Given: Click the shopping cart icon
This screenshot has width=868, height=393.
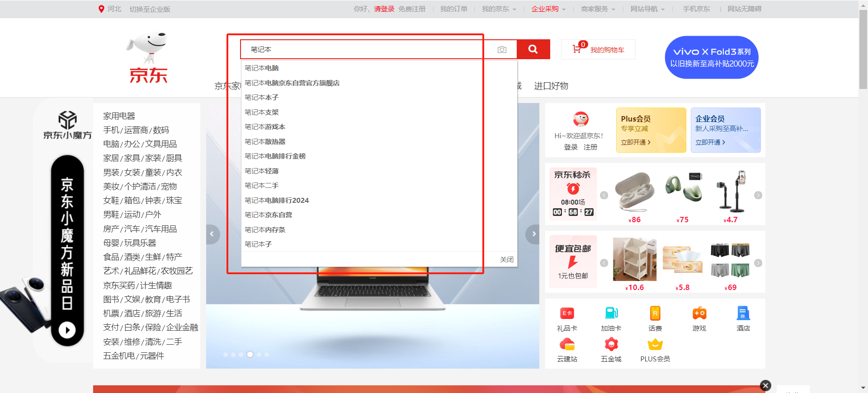Looking at the screenshot, I should pyautogui.click(x=577, y=49).
